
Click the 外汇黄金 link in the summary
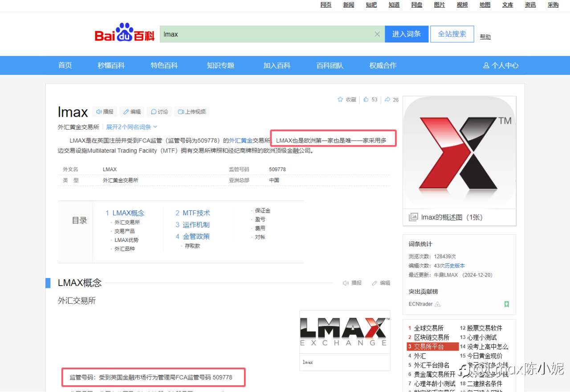click(241, 141)
